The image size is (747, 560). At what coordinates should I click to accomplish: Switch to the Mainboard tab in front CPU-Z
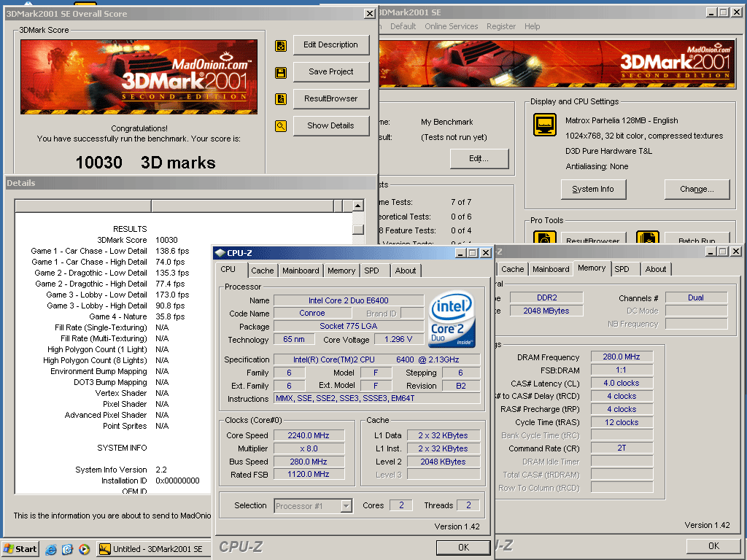click(301, 271)
